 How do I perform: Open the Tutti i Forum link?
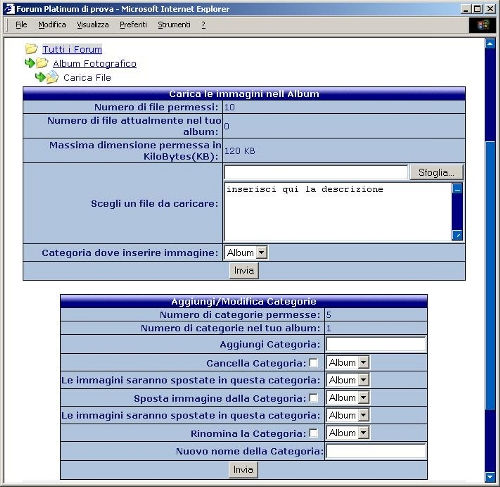(72, 49)
